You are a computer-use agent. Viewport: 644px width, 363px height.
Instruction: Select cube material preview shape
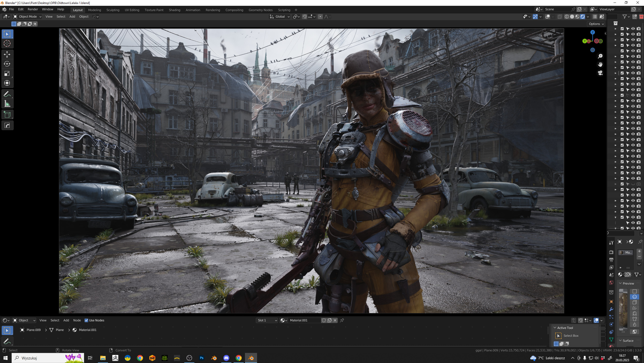[x=634, y=302]
